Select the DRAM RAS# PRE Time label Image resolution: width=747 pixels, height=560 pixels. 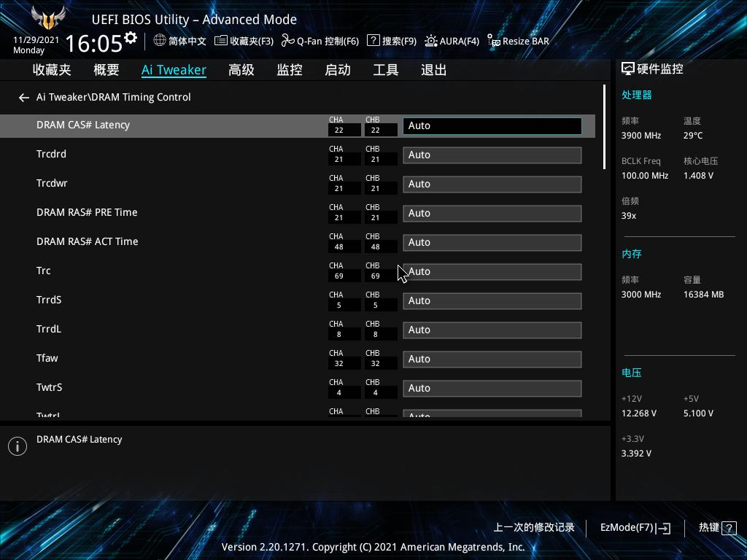click(87, 212)
